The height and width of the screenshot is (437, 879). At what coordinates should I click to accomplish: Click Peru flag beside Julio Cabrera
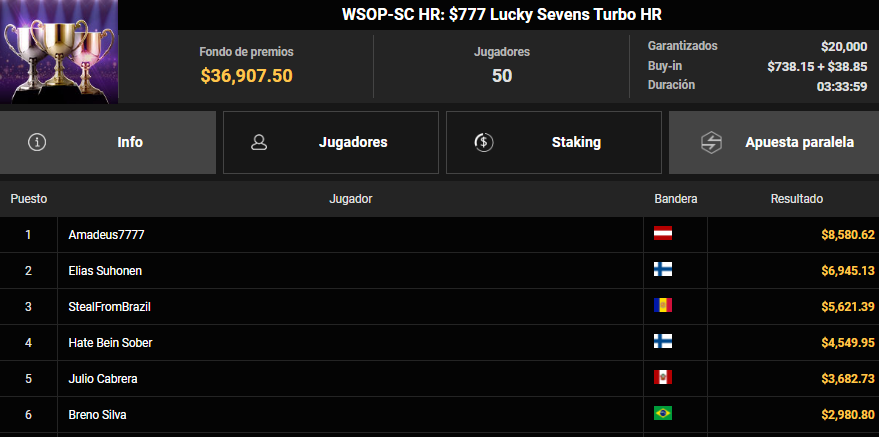pyautogui.click(x=663, y=378)
